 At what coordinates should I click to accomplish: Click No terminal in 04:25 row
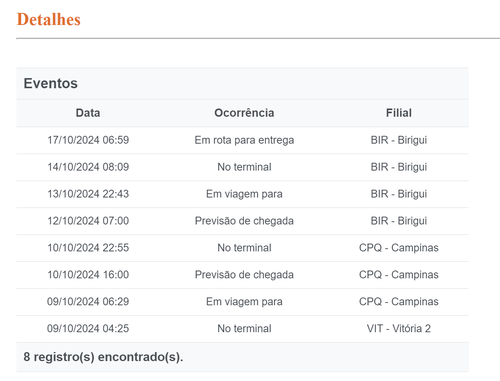(x=244, y=329)
